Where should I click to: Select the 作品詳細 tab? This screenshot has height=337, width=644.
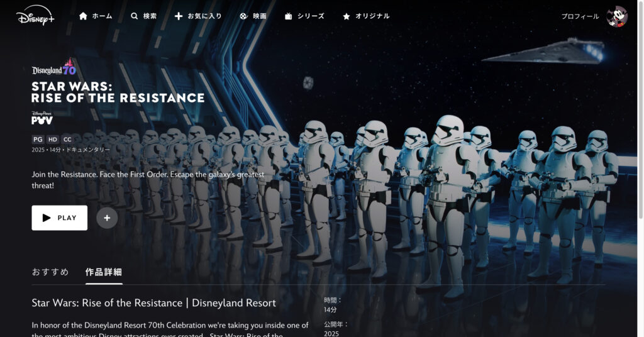(x=104, y=272)
